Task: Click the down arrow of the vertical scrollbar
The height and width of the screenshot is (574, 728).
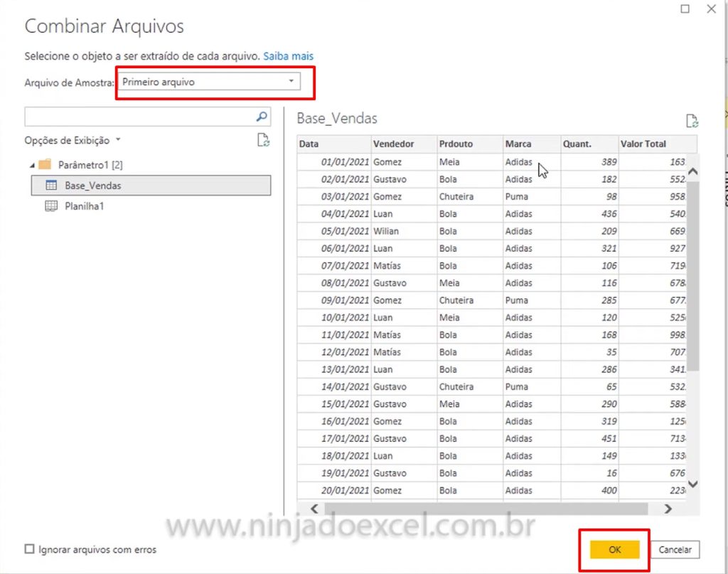Action: (692, 484)
